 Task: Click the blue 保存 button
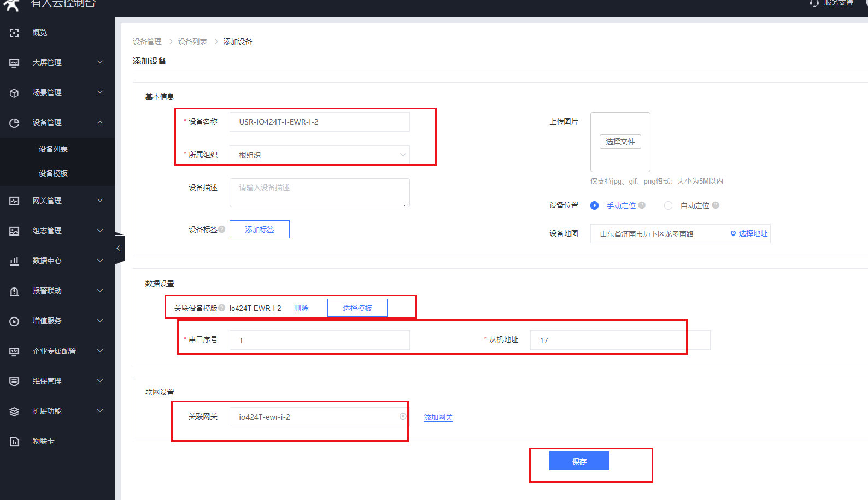click(579, 461)
